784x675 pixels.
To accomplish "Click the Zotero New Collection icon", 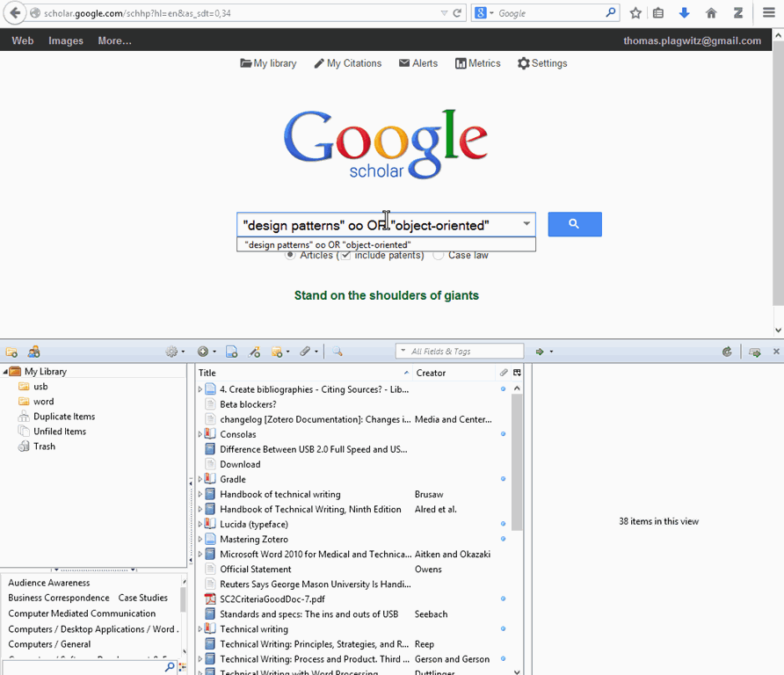I will click(x=12, y=352).
